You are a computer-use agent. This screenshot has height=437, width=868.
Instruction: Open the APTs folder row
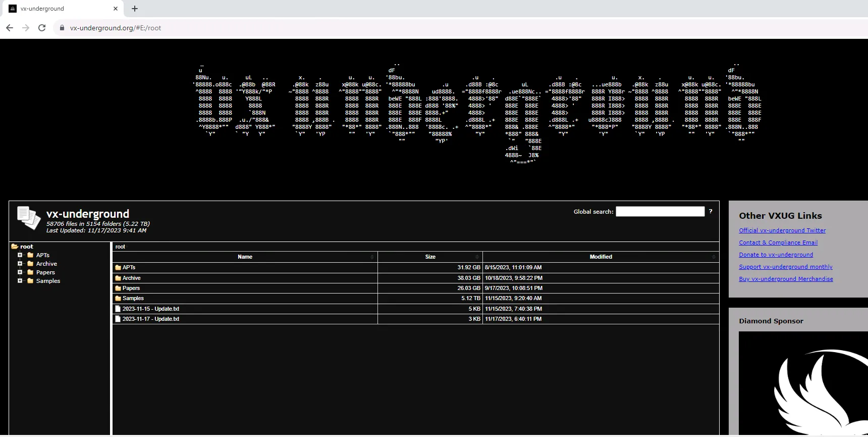(x=416, y=267)
